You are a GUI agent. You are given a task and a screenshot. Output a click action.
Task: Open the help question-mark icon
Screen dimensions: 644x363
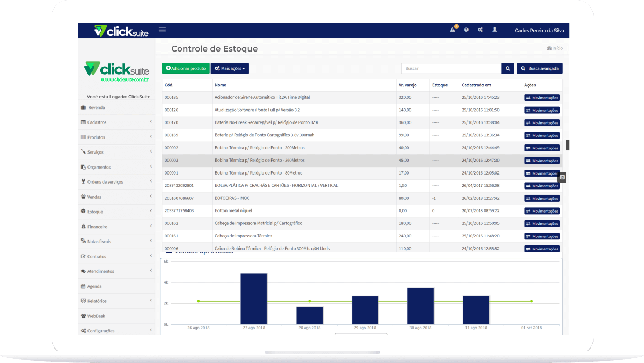[466, 30]
